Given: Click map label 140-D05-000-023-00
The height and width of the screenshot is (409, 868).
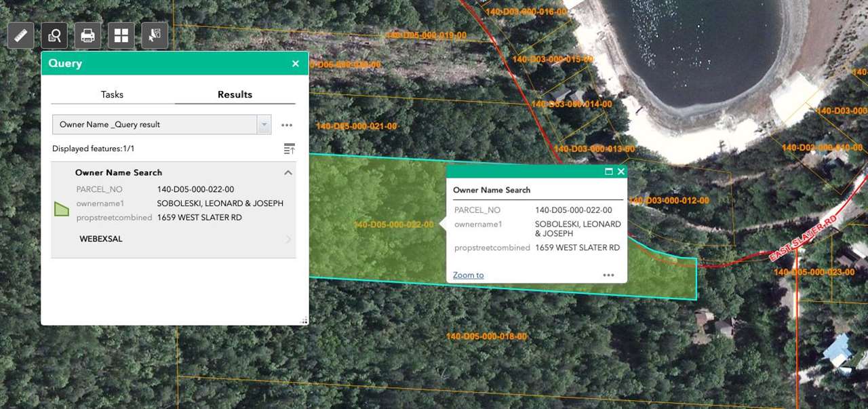Looking at the screenshot, I should (814, 272).
